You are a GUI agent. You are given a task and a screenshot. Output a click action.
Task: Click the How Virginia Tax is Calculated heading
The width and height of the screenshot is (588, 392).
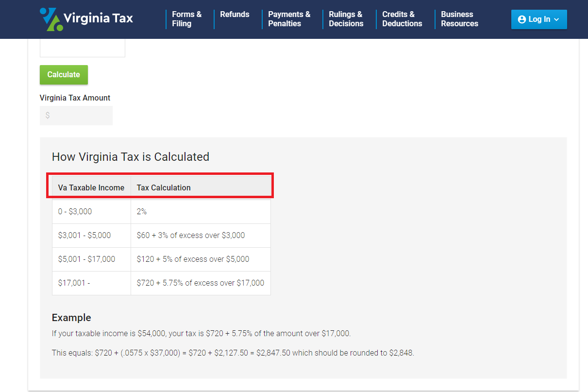(x=131, y=157)
